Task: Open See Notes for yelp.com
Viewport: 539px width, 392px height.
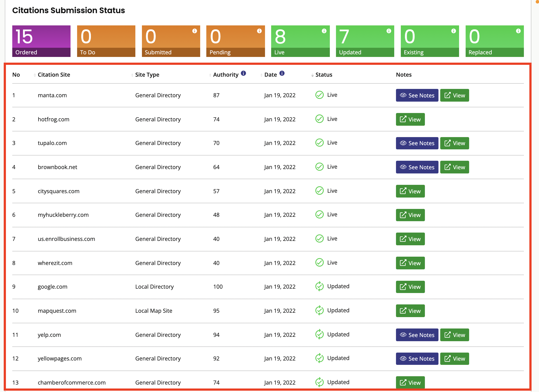Action: tap(417, 335)
